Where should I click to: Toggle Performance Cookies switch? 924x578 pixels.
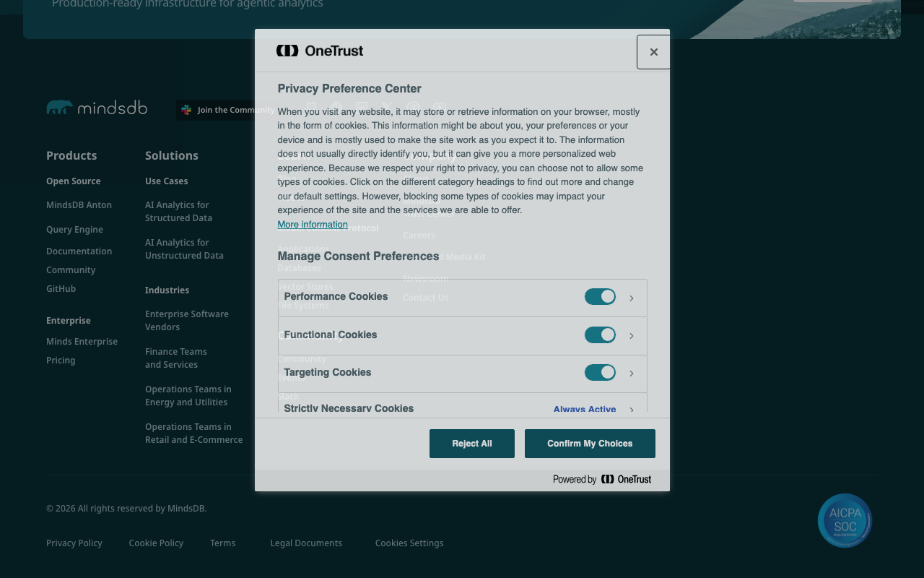click(x=600, y=297)
